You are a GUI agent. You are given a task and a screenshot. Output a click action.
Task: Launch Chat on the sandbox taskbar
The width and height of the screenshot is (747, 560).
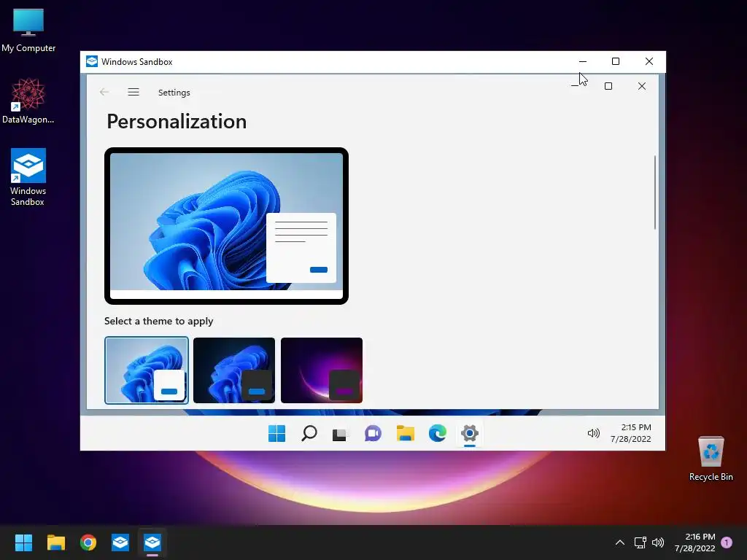(373, 434)
